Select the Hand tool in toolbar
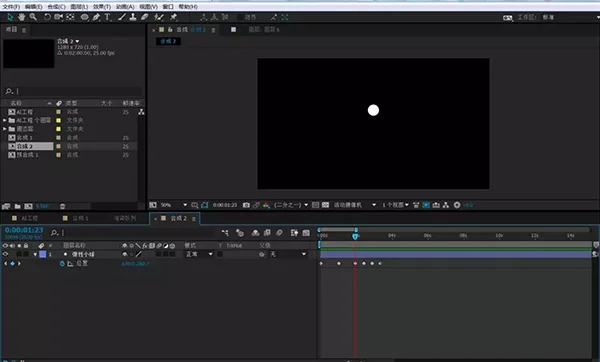 [x=21, y=17]
